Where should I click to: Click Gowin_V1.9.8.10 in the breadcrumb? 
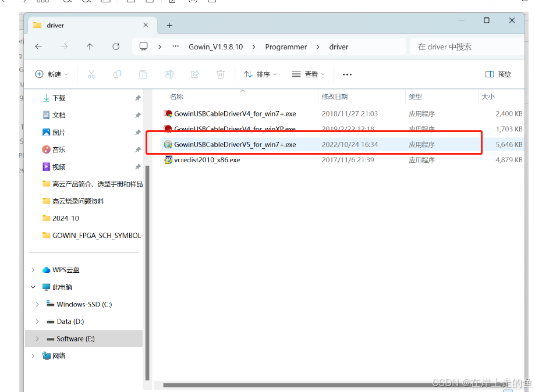point(215,47)
